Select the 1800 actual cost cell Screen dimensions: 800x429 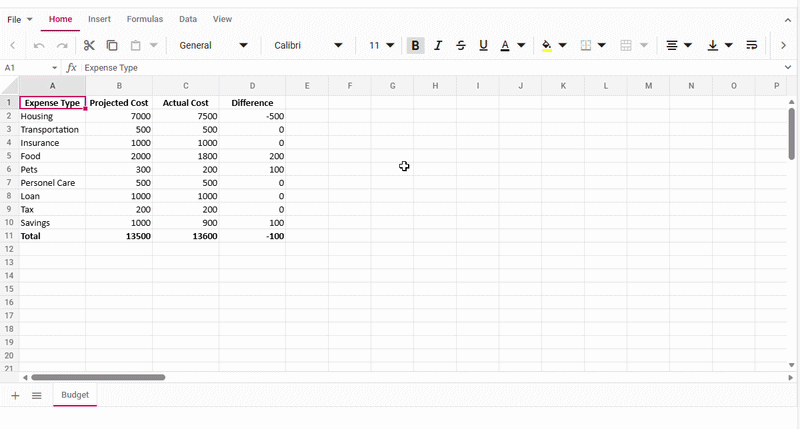tap(186, 156)
